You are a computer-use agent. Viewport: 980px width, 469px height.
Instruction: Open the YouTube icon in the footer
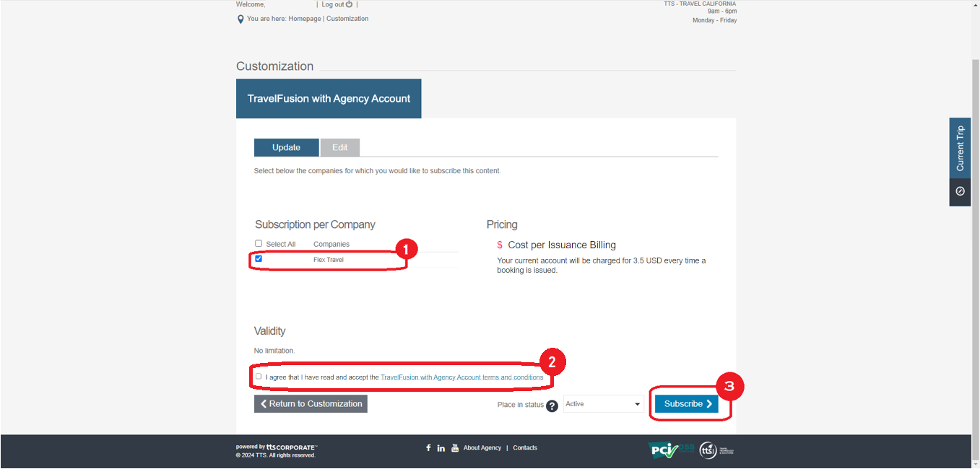point(455,448)
